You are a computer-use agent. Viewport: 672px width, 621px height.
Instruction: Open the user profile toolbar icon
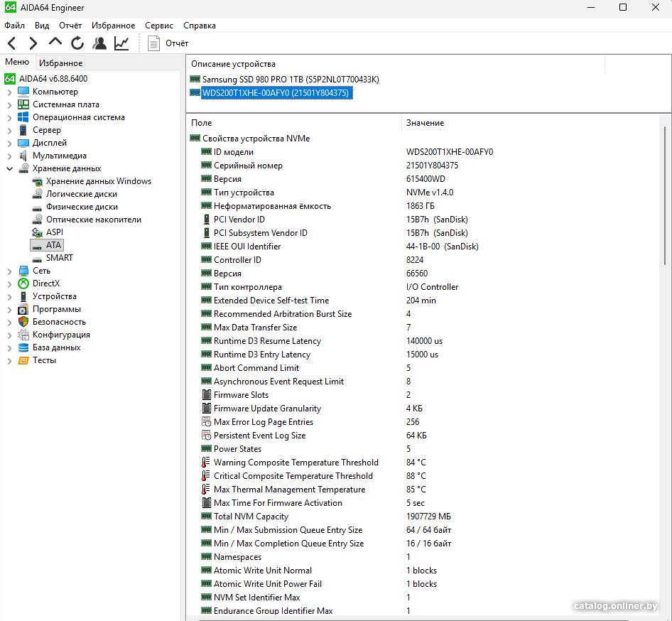[x=99, y=43]
